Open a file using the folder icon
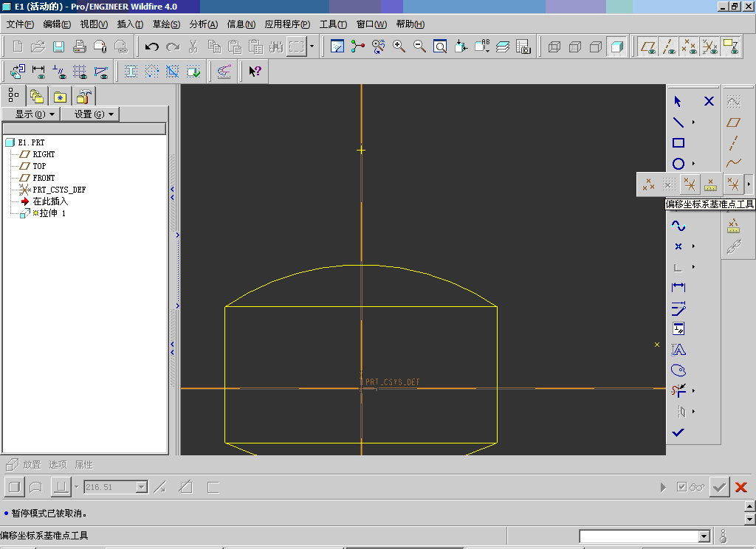 coord(38,46)
